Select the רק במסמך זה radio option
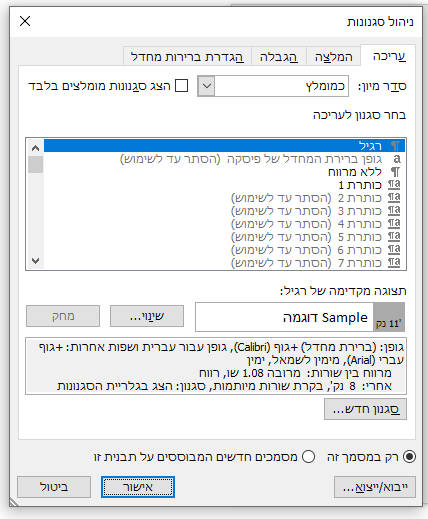Image resolution: width=428 pixels, height=519 pixels. pyautogui.click(x=409, y=456)
